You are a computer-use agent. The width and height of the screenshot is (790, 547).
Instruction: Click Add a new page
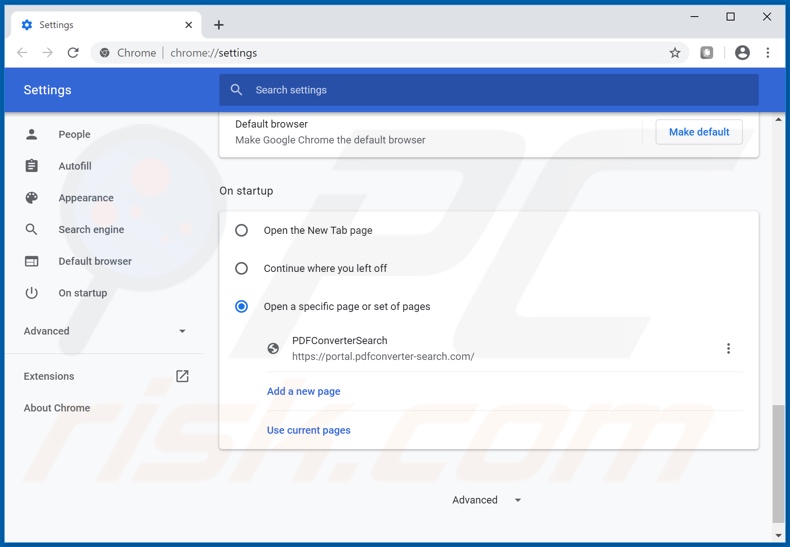click(x=303, y=391)
